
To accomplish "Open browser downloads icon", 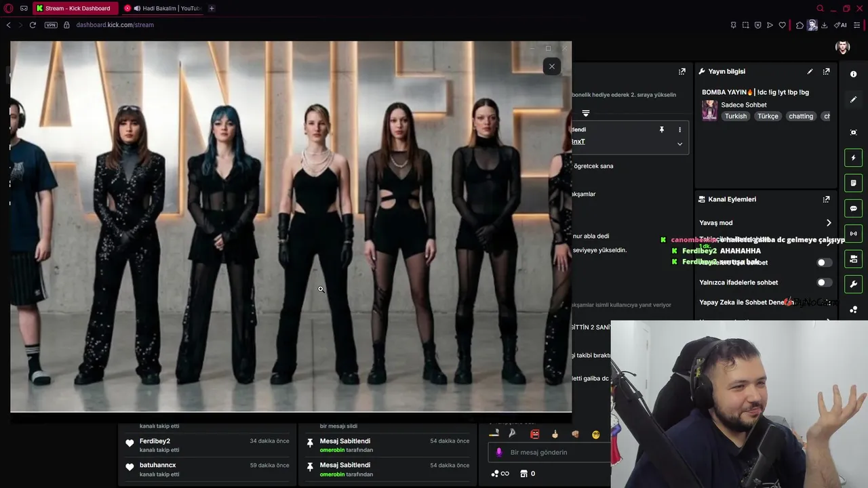I will click(824, 25).
